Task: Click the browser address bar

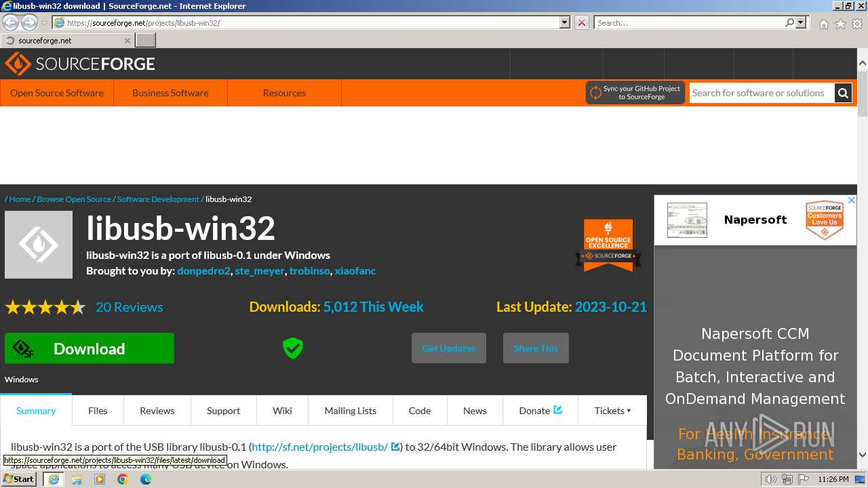Action: pyautogui.click(x=312, y=22)
